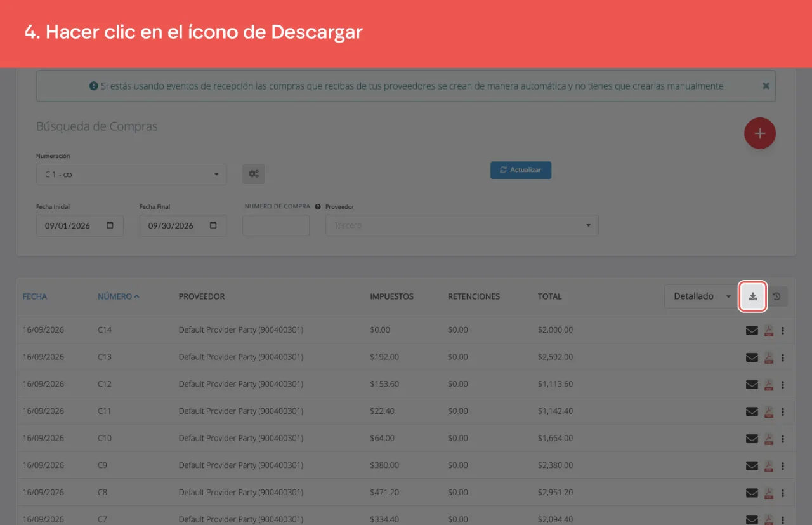Open PDF of purchase C9

tap(768, 465)
